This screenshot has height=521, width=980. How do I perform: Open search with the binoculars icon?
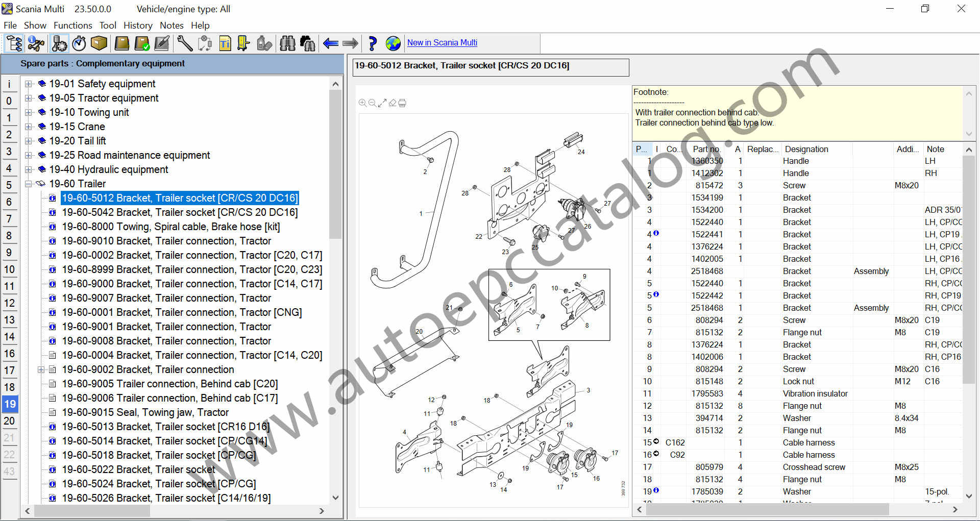pos(287,43)
